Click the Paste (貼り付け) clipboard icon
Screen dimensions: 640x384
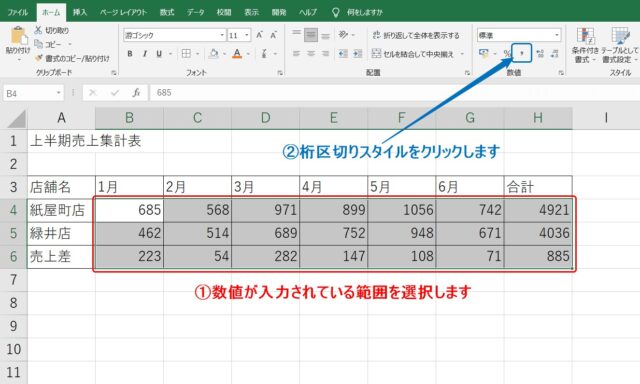pos(18,36)
